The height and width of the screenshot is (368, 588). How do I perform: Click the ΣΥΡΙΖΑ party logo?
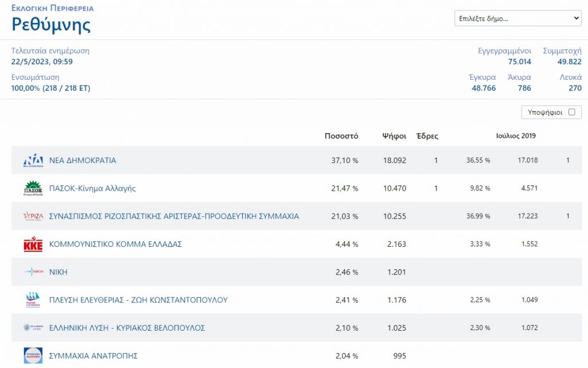(33, 216)
